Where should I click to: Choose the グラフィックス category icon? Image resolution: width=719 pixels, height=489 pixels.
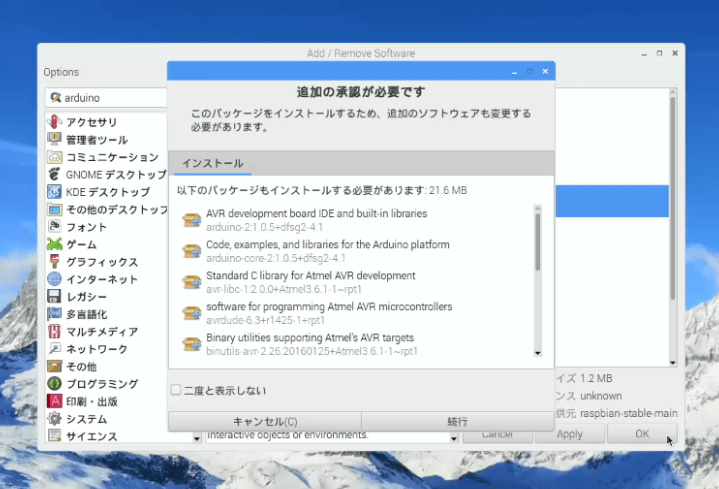[x=54, y=261]
